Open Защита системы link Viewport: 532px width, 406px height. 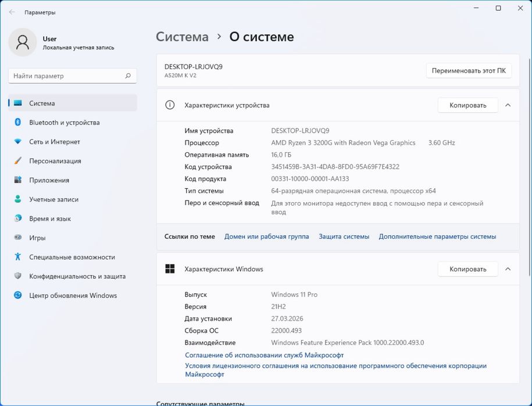pos(344,236)
